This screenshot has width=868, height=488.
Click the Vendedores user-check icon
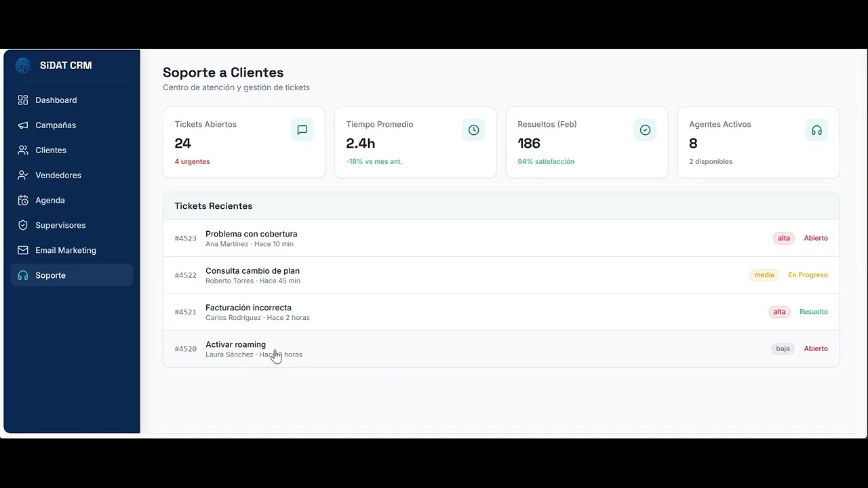pos(23,175)
